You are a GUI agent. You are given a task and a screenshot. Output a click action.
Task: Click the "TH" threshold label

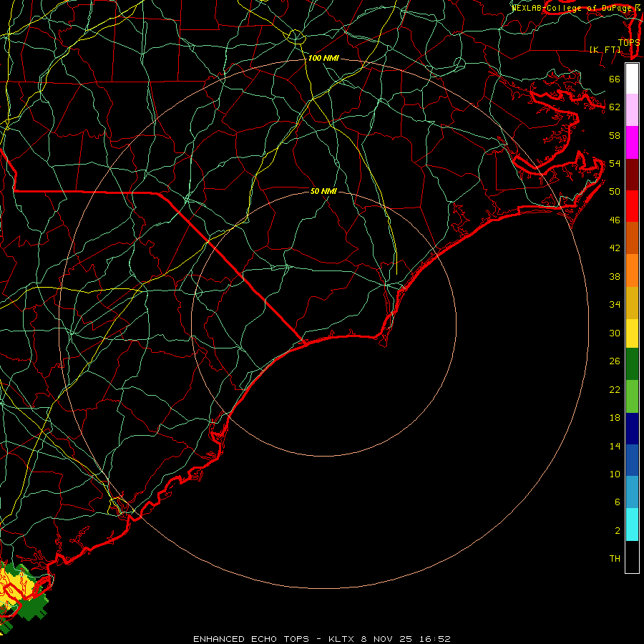(615, 559)
